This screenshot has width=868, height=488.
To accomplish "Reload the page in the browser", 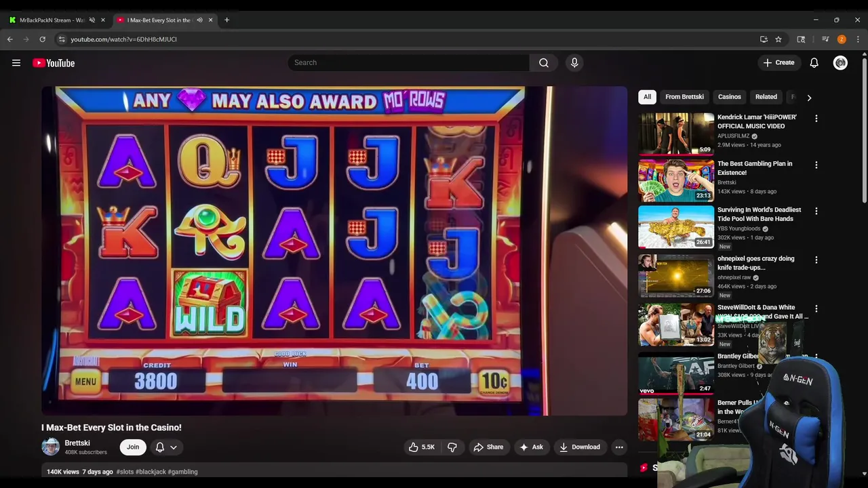I will pyautogui.click(x=42, y=39).
